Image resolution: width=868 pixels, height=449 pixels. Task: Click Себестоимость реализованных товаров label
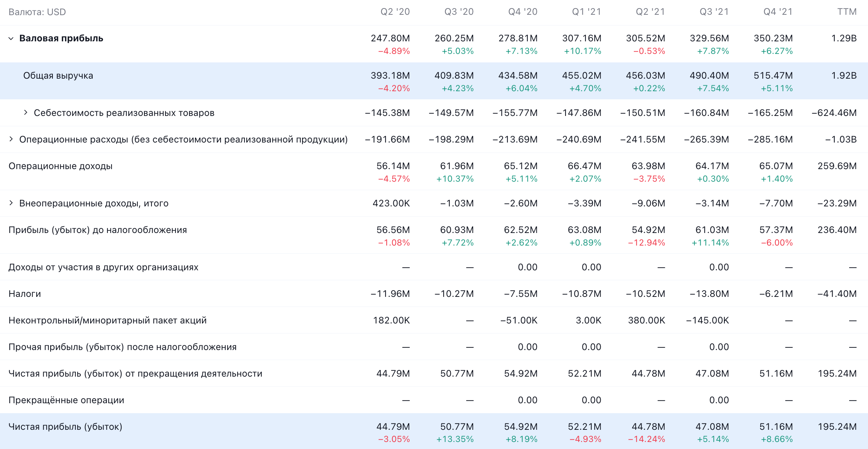point(124,113)
